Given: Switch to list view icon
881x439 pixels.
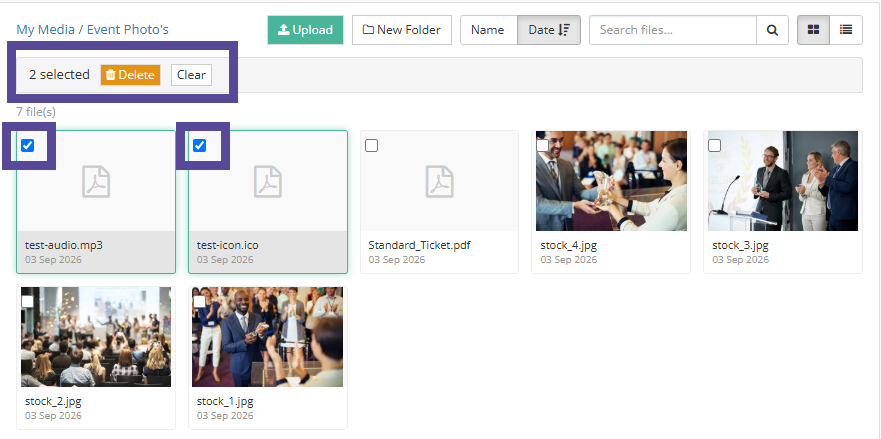Looking at the screenshot, I should (846, 30).
